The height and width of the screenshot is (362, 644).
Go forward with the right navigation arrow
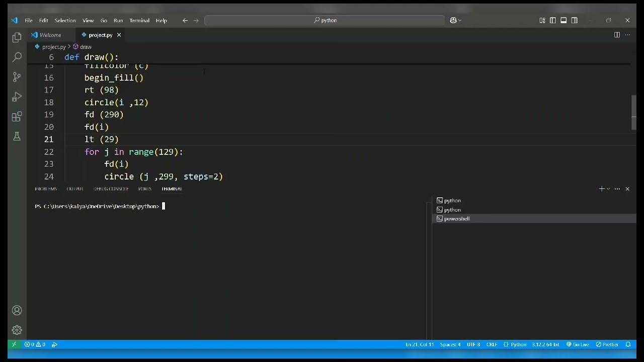[196, 21]
